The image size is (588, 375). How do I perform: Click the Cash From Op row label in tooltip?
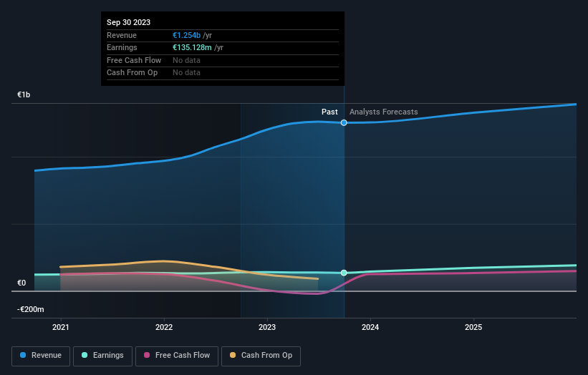pyautogui.click(x=132, y=73)
